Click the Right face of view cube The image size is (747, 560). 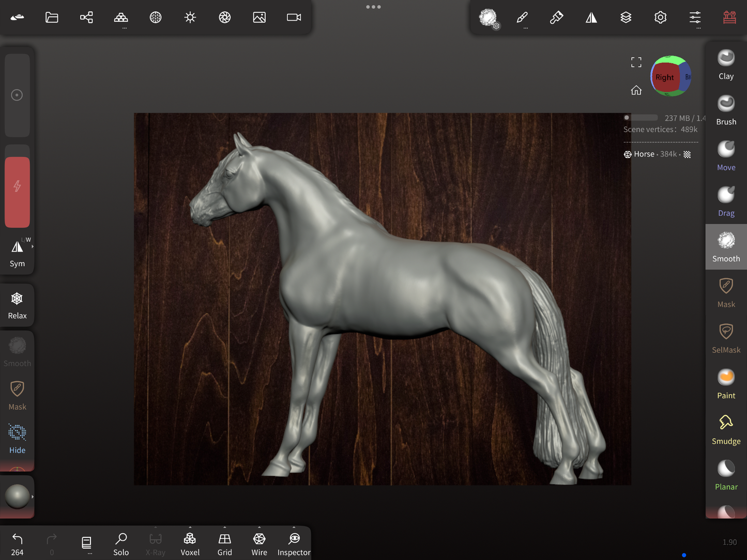[x=664, y=77]
